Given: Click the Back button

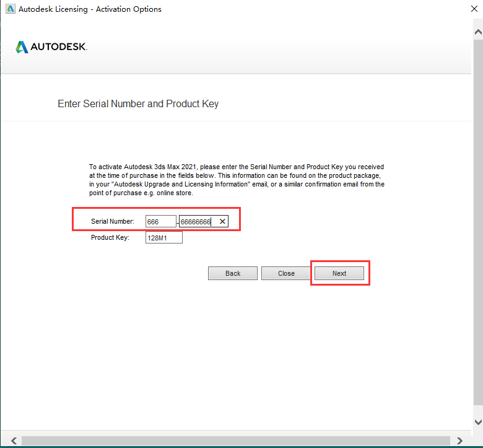Looking at the screenshot, I should [x=233, y=273].
